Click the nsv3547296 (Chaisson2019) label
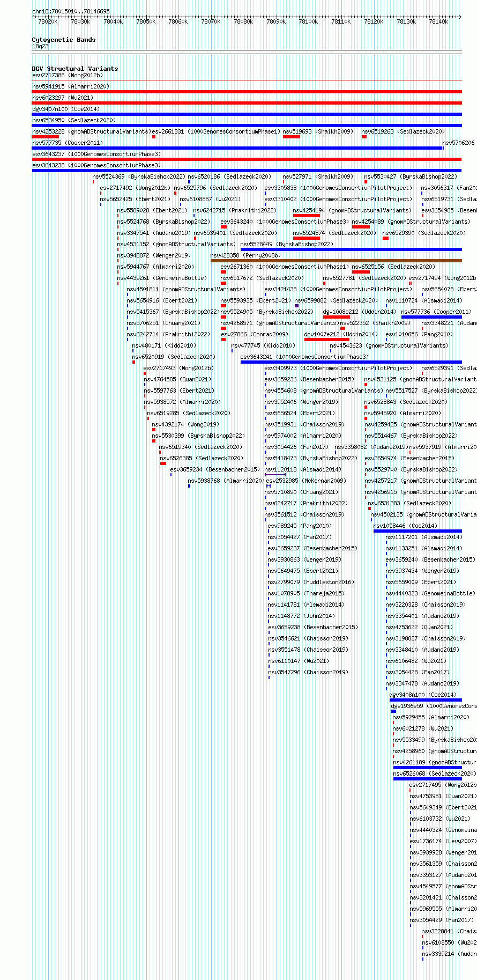 308,673
